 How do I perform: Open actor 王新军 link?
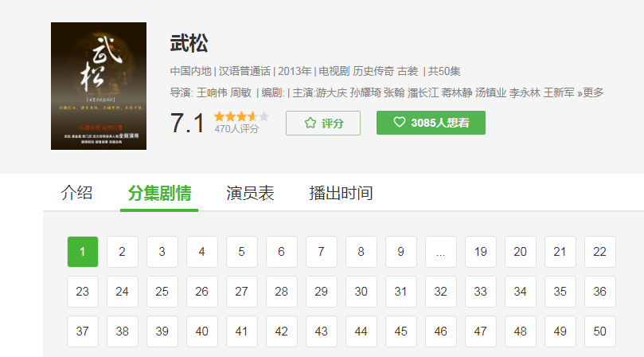(559, 92)
